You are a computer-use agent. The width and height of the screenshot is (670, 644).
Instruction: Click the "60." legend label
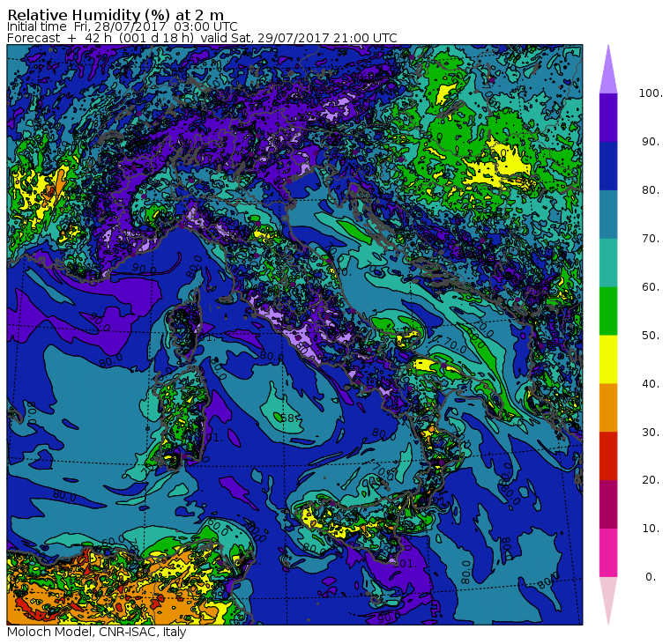651,286
